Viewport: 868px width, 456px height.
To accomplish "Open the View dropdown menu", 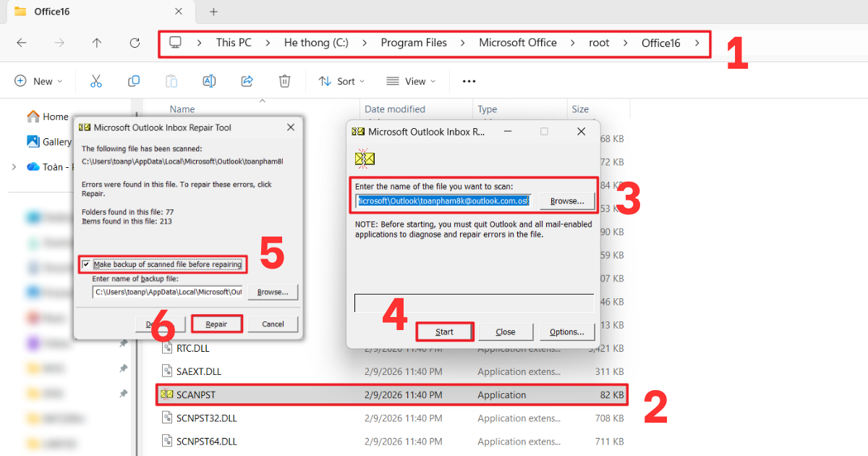I will pos(410,81).
